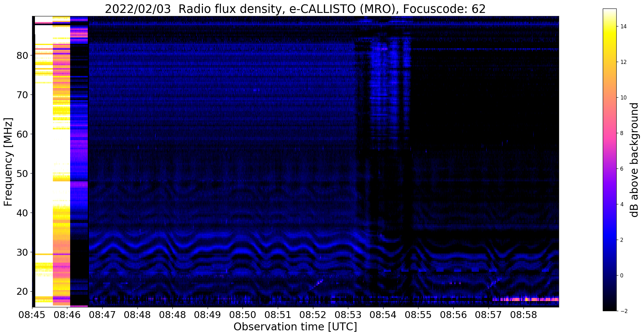The image size is (644, 336).
Task: Click the 40 frequency tick label
Action: [23, 213]
